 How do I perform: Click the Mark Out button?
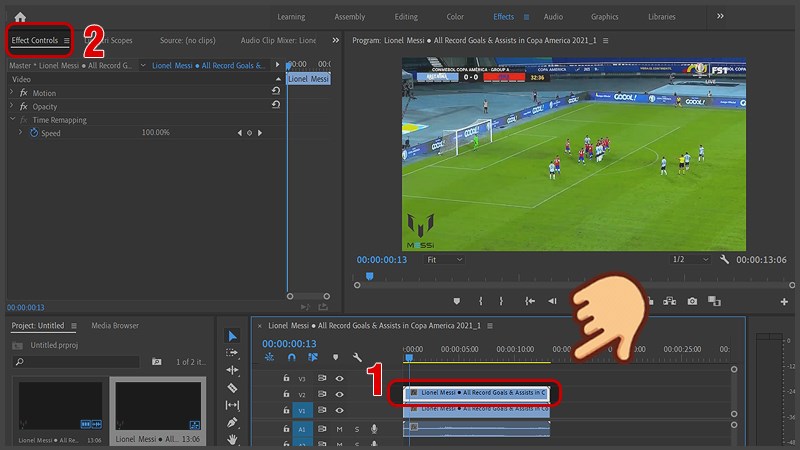tap(501, 301)
